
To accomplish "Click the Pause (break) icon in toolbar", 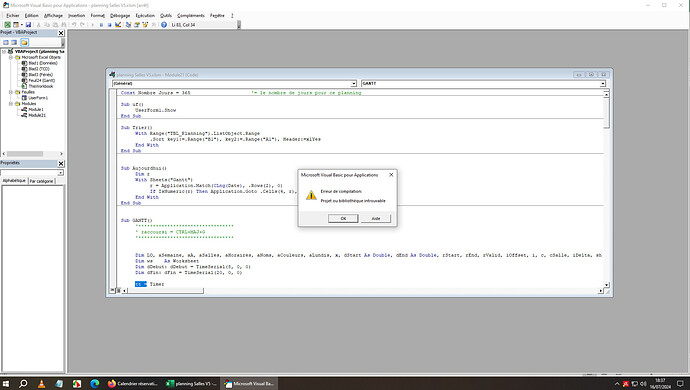I will click(x=101, y=25).
